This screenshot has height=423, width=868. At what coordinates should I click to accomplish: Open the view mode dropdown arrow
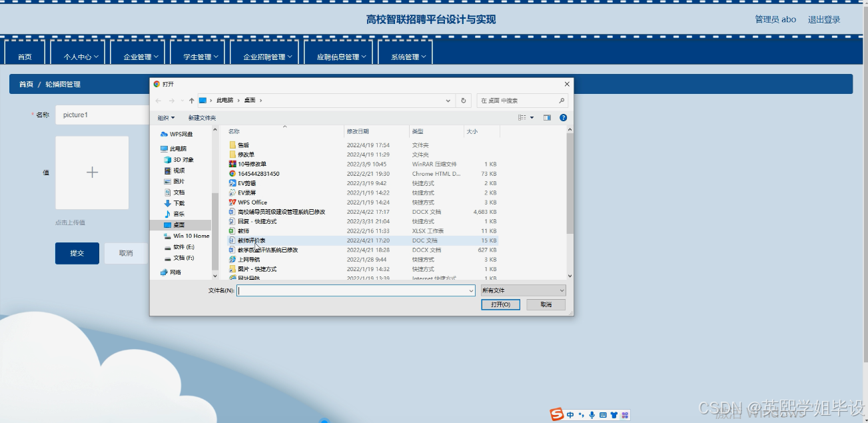click(532, 118)
